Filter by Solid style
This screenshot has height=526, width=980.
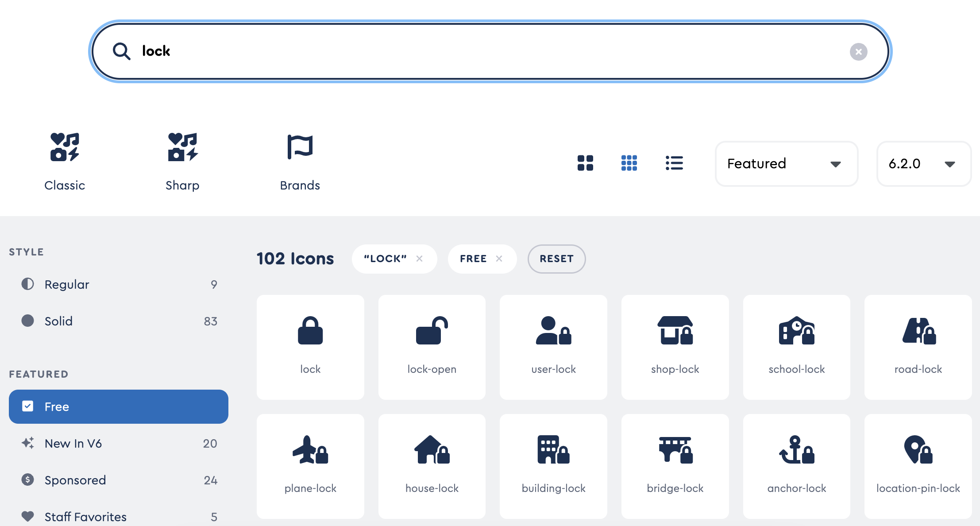coord(119,321)
